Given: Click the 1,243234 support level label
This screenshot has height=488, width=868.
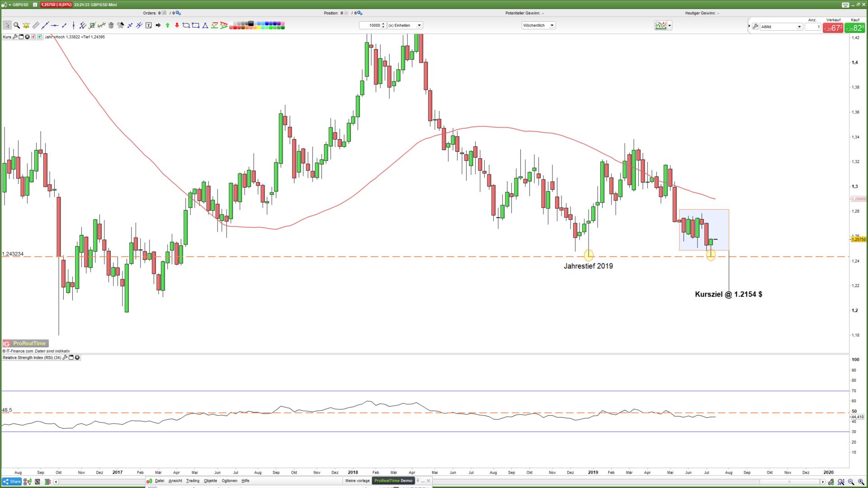Looking at the screenshot, I should pos(13,254).
